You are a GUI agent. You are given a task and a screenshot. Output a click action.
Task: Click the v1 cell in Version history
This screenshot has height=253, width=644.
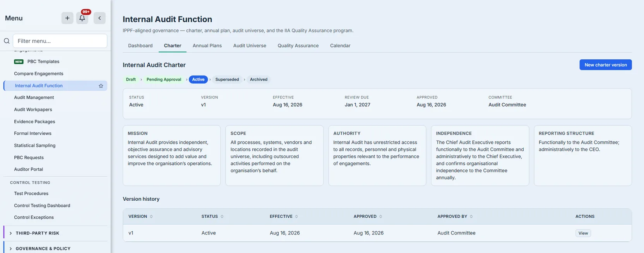point(131,233)
